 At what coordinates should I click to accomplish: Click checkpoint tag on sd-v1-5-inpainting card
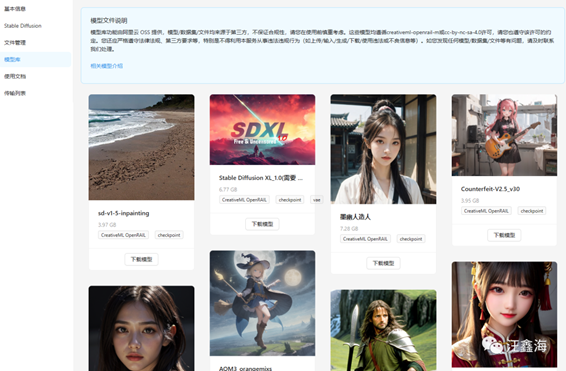pos(169,235)
